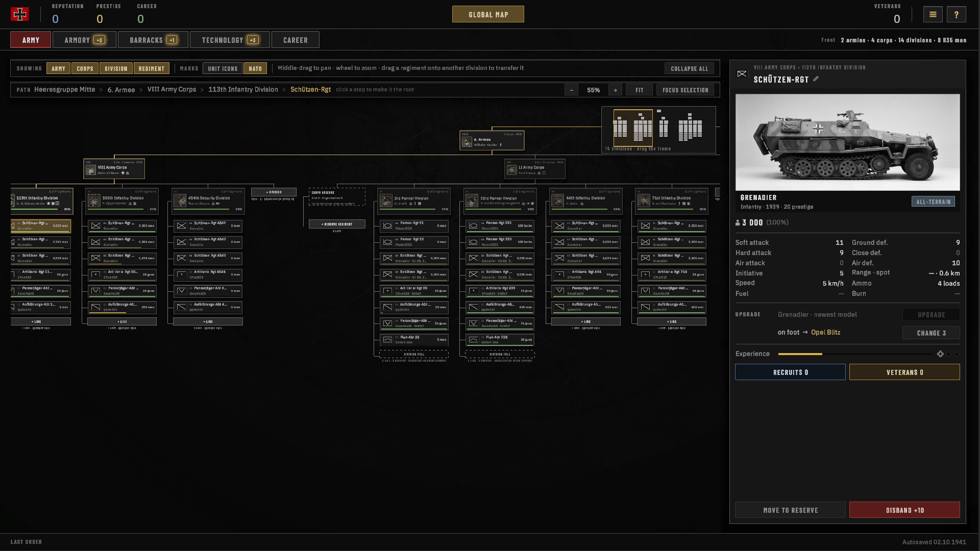Toggle the CORPS showing filter
This screenshot has width=980, height=551.
point(85,68)
